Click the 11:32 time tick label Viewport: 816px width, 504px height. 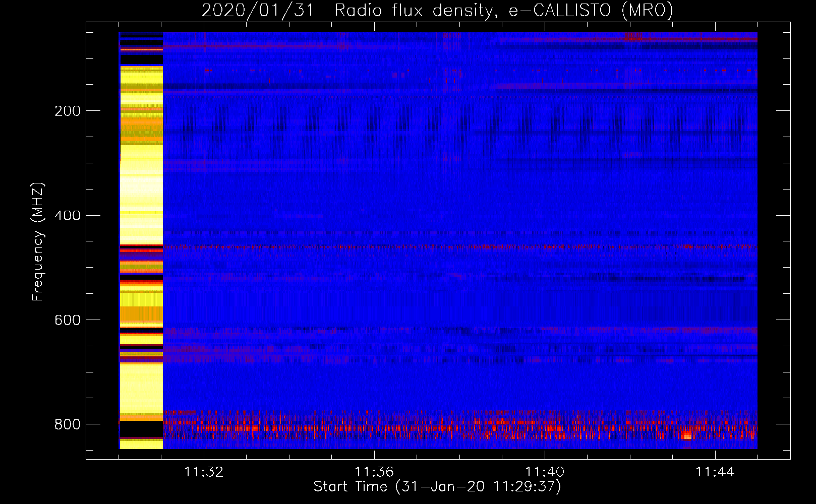[x=204, y=472]
